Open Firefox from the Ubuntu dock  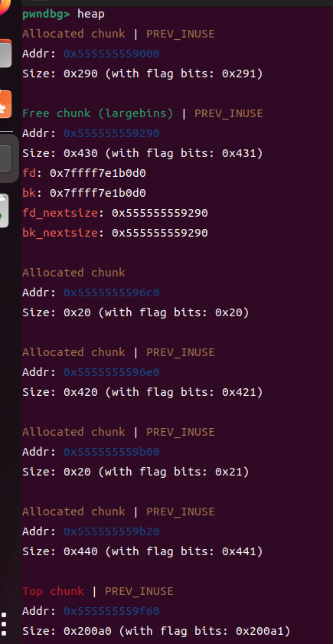tap(4, 6)
